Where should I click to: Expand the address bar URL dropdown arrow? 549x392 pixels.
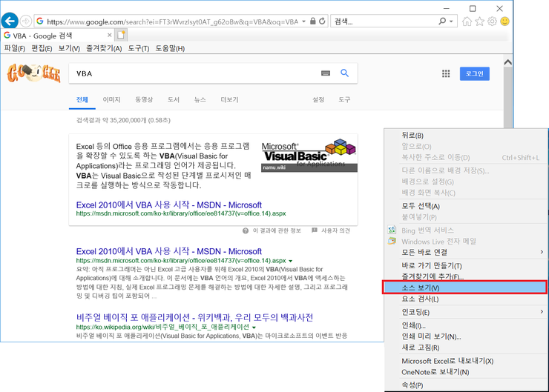pyautogui.click(x=303, y=21)
